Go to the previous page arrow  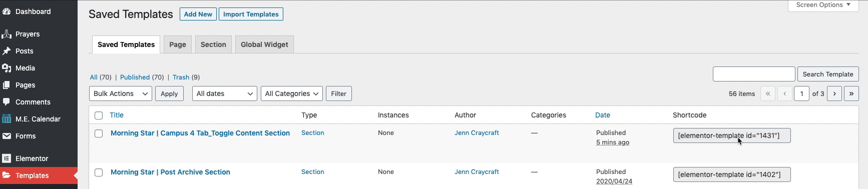pos(784,93)
